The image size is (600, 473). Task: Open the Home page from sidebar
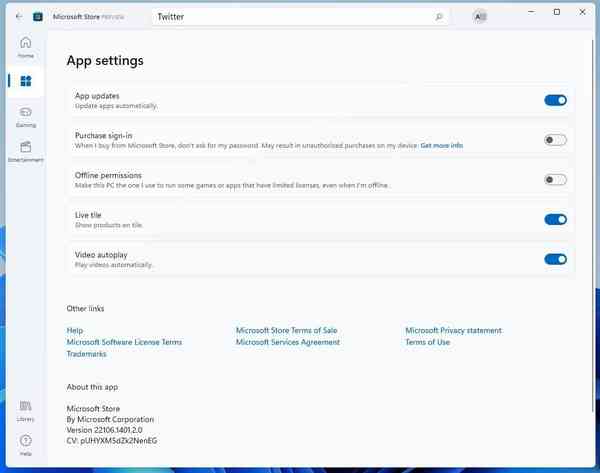(x=26, y=47)
